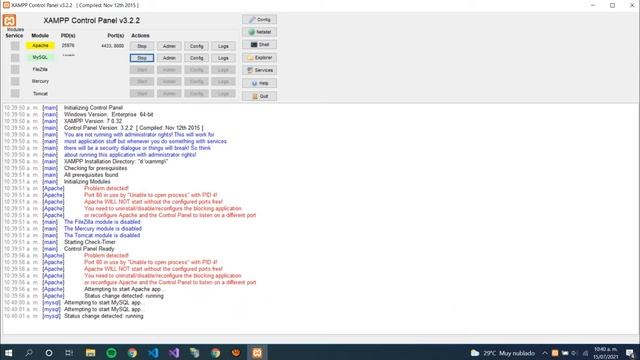Viewport: 640px width, 360px height.
Task: Click the 'XAMPP Control Panel v3.2.2' heading
Action: [91, 20]
